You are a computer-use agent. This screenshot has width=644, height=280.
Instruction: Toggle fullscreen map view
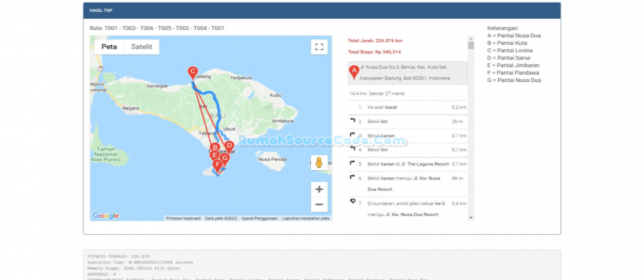point(319,47)
